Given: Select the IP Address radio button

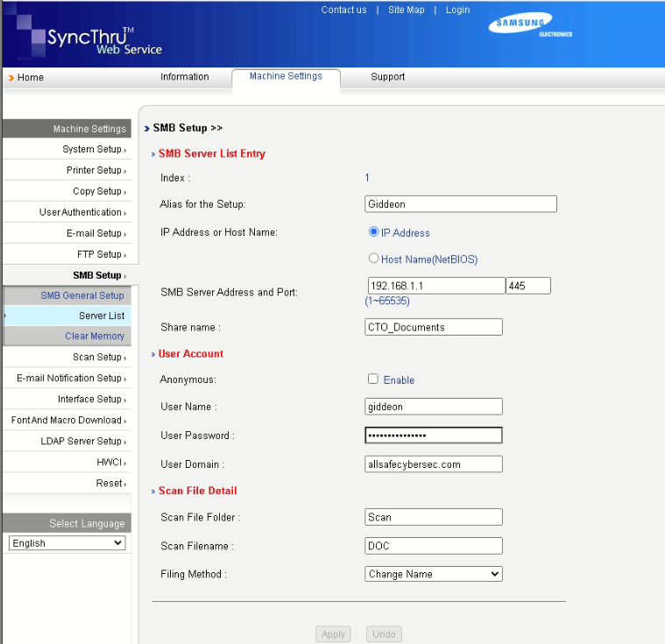Looking at the screenshot, I should click(x=373, y=231).
